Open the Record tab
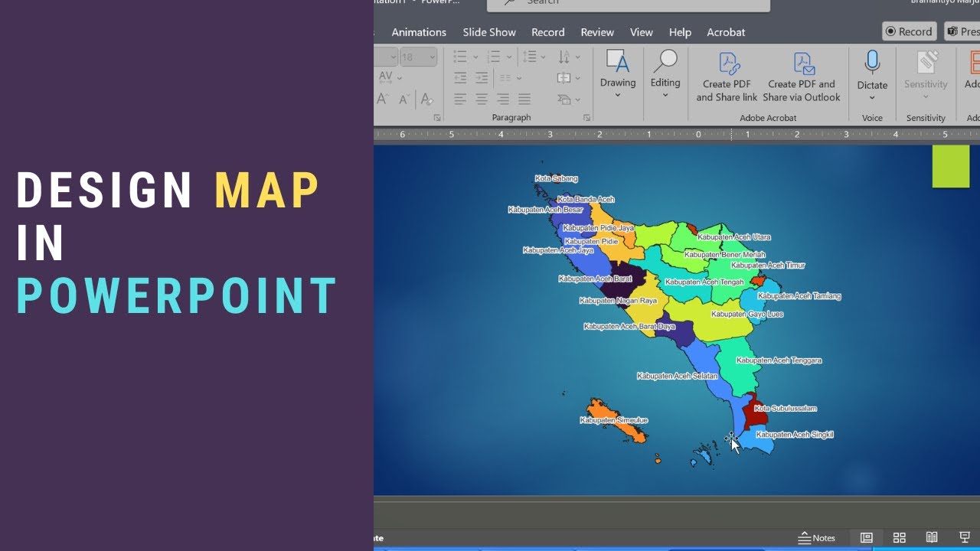Image resolution: width=980 pixels, height=551 pixels. [548, 32]
